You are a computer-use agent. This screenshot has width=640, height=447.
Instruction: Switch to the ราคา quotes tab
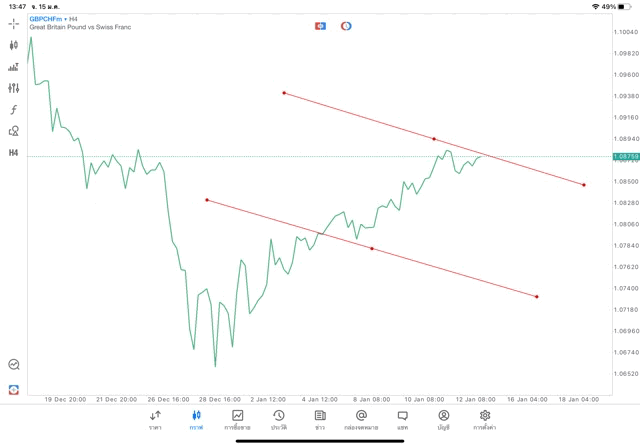click(x=155, y=419)
